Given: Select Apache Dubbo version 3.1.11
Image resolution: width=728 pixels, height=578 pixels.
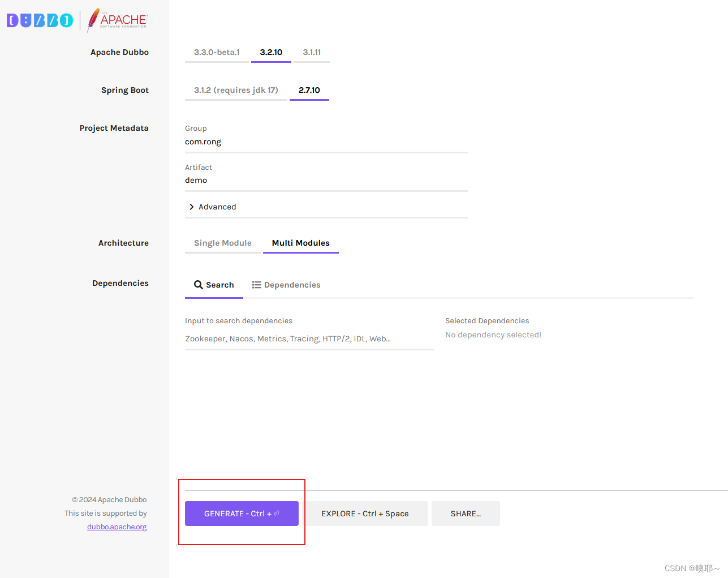Looking at the screenshot, I should pyautogui.click(x=312, y=52).
